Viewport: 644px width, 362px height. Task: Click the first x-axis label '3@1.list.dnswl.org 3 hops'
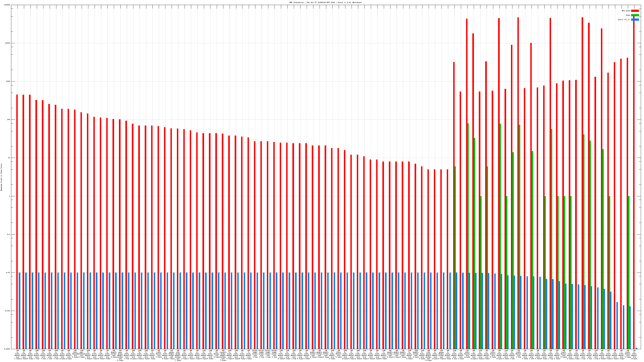[x=18, y=355]
